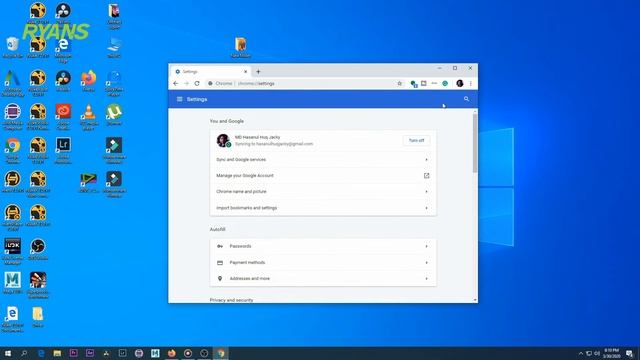Expand Chrome name and picture arrow

tap(427, 191)
